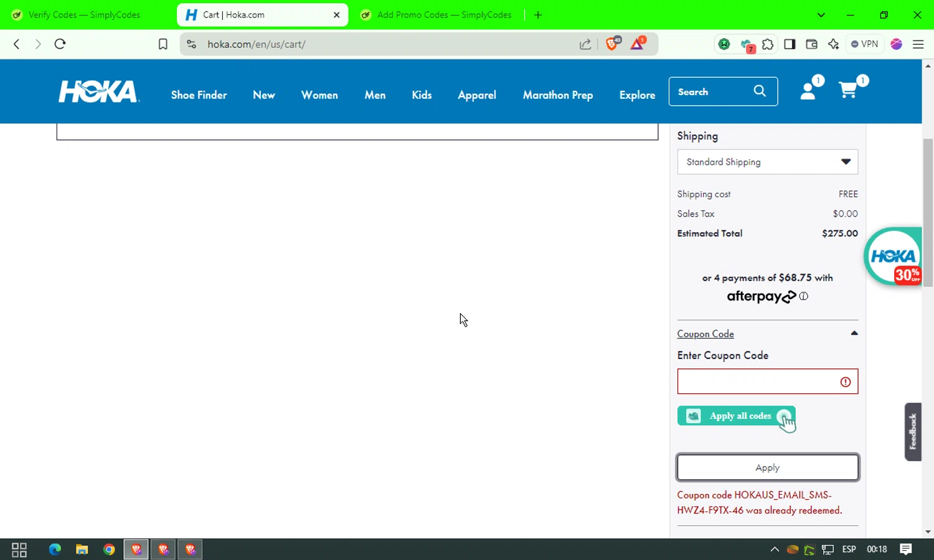Open the Men menu

point(375,95)
